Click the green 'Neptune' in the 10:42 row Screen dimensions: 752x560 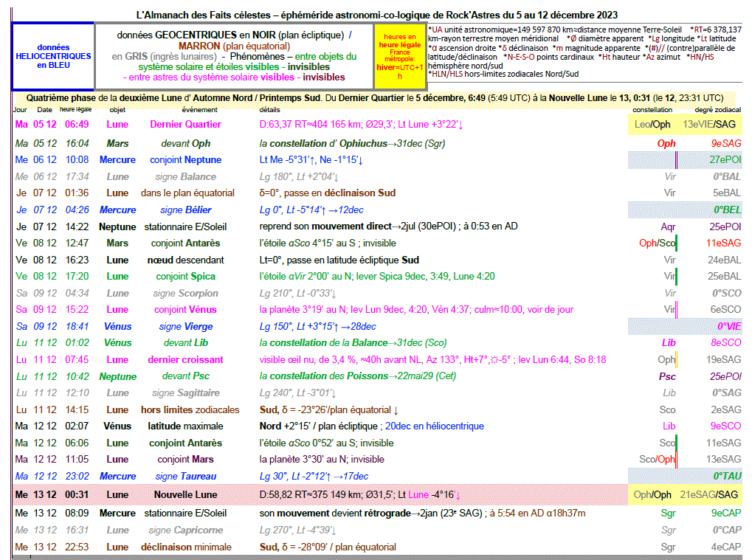(117, 376)
